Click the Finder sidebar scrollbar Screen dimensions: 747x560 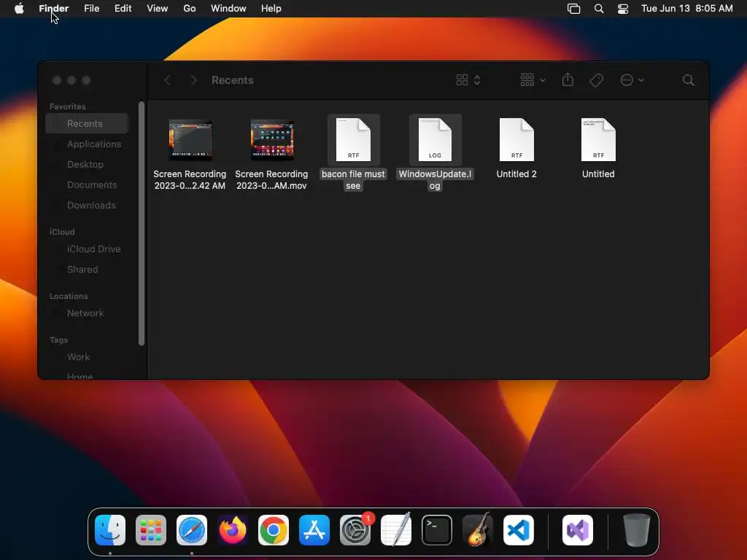coord(141,223)
